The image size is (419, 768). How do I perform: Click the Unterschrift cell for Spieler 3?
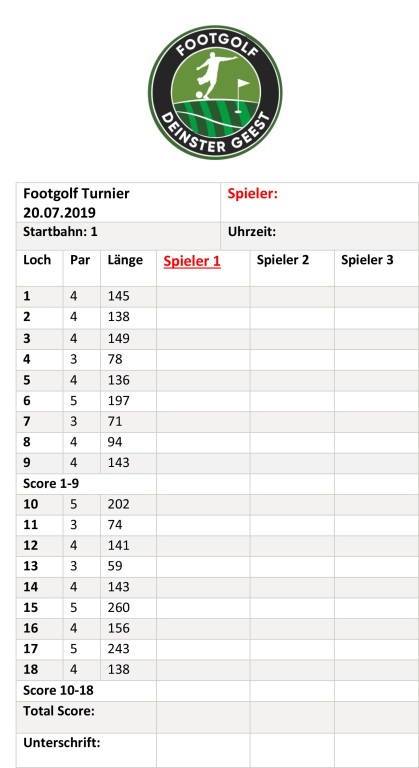pyautogui.click(x=376, y=750)
